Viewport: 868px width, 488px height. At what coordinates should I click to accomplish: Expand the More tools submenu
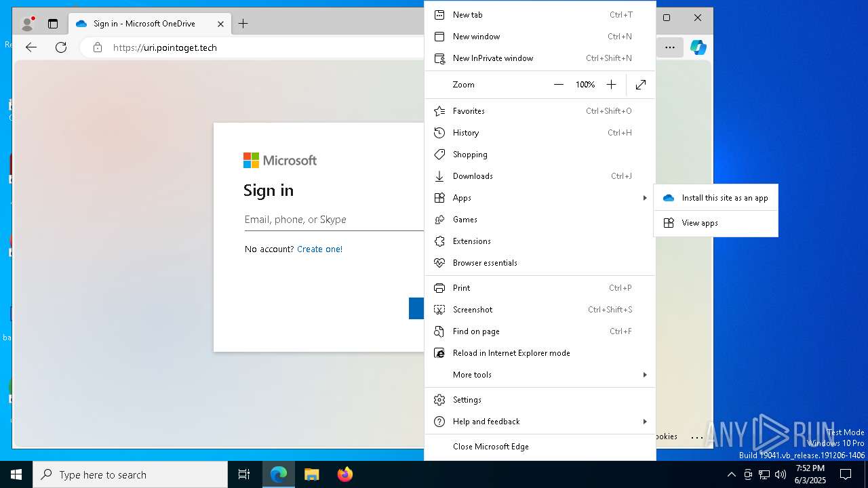tap(540, 375)
